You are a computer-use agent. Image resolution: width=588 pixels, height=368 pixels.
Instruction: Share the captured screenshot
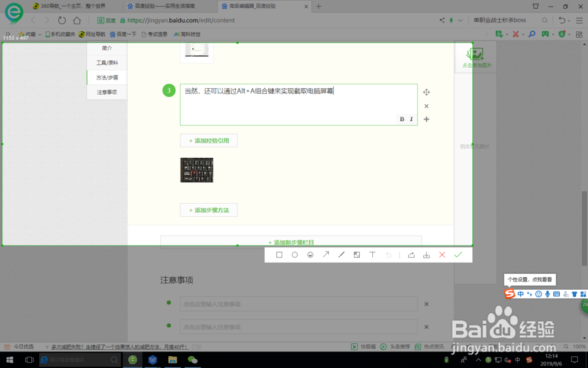pos(412,255)
